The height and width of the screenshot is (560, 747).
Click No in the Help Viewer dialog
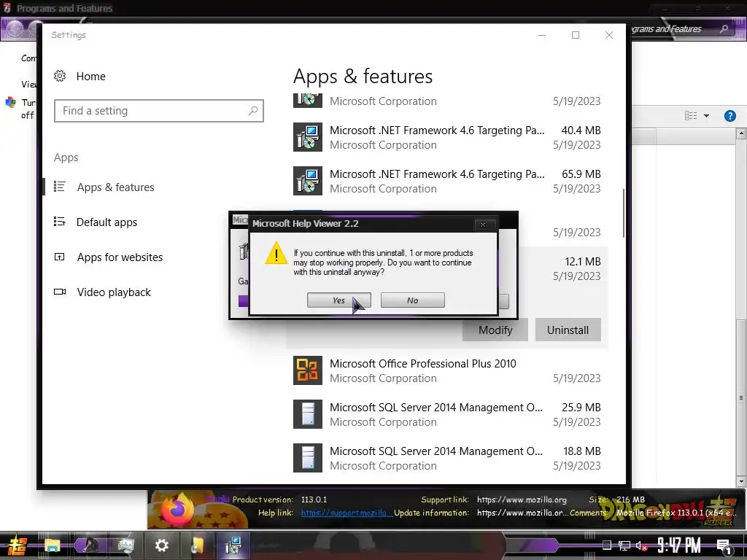[x=413, y=300]
